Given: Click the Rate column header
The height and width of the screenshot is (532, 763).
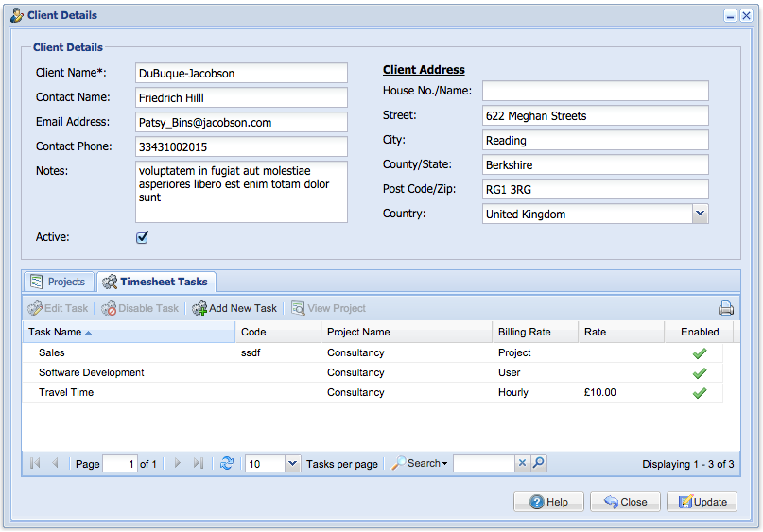Looking at the screenshot, I should [621, 332].
